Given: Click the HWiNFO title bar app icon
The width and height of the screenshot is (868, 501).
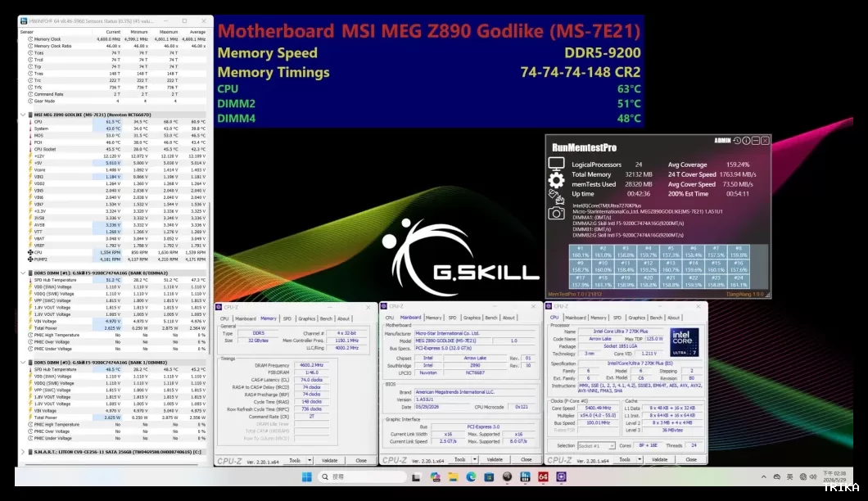Looking at the screenshot, I should [x=24, y=21].
